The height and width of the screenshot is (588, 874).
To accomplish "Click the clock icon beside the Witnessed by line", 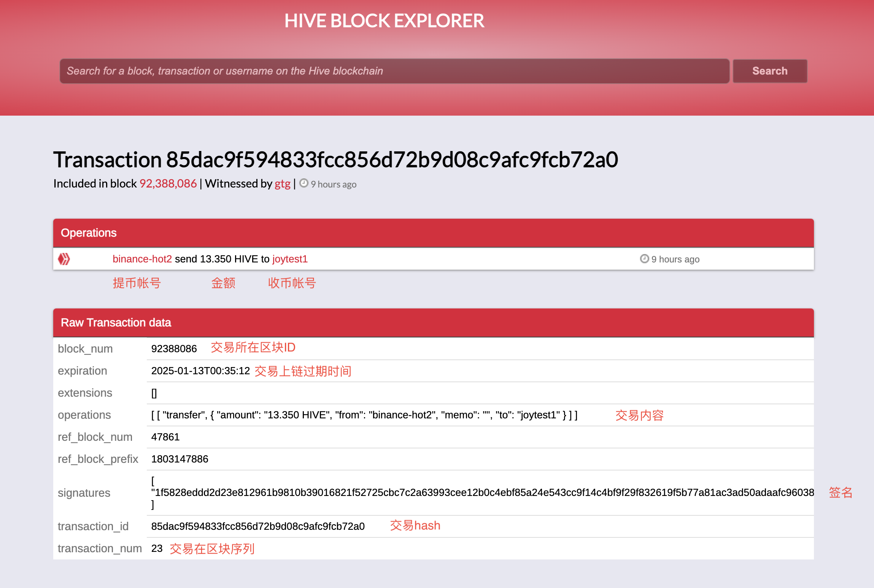I will tap(304, 183).
